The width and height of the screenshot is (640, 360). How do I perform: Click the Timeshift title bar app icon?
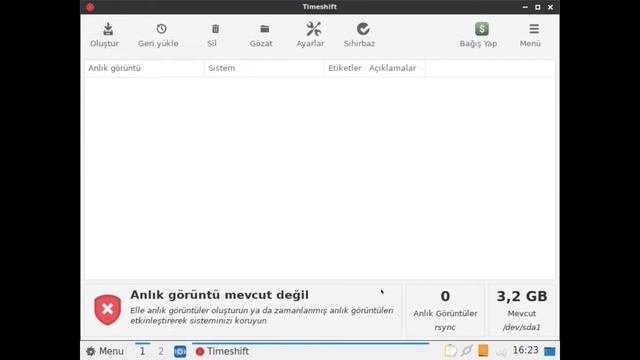tap(90, 7)
